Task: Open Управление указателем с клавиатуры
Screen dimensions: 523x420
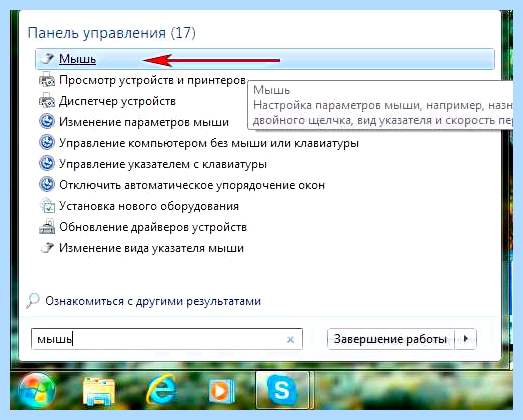Action: pyautogui.click(x=163, y=164)
